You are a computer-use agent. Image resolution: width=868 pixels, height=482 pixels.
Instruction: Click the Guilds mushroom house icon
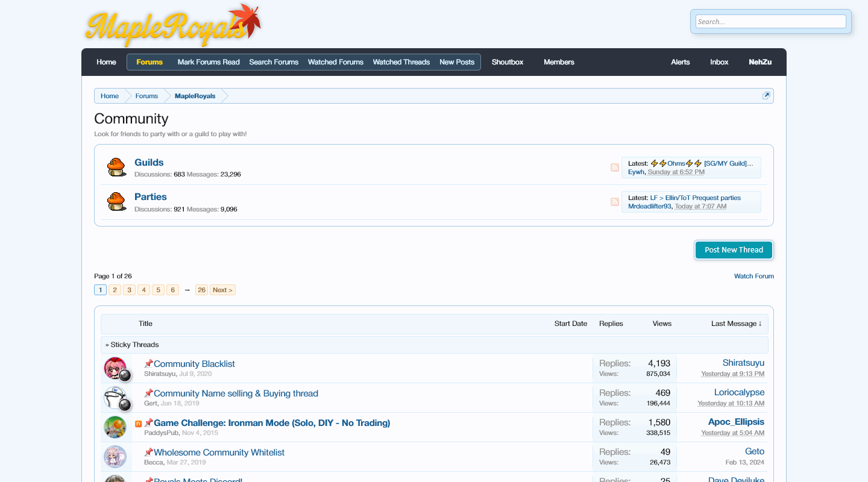116,167
